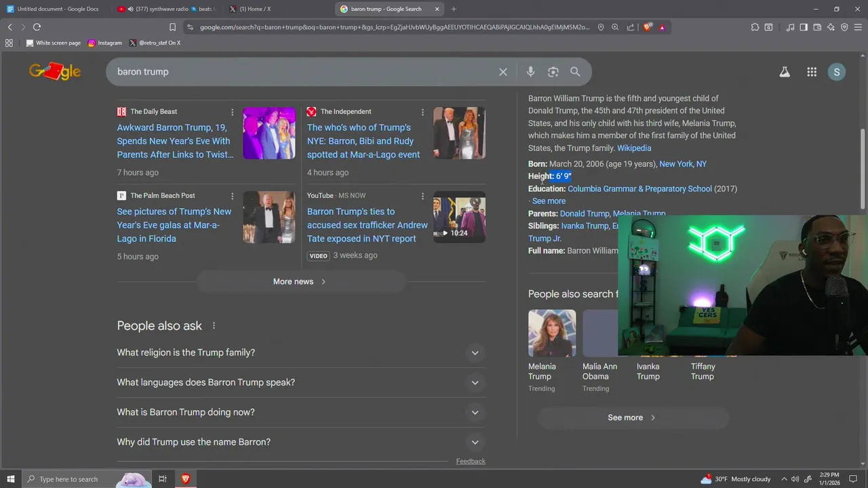Open the Instagram bookmark

tap(105, 43)
